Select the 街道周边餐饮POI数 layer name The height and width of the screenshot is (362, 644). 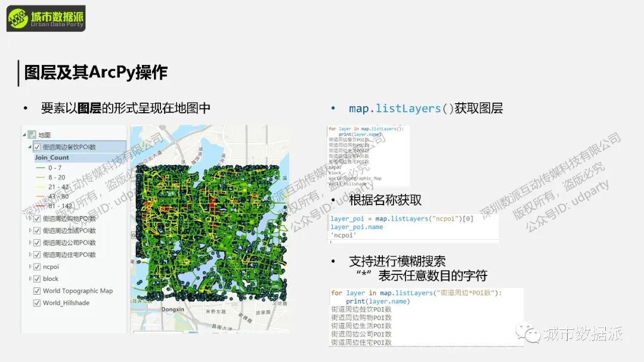(69, 147)
